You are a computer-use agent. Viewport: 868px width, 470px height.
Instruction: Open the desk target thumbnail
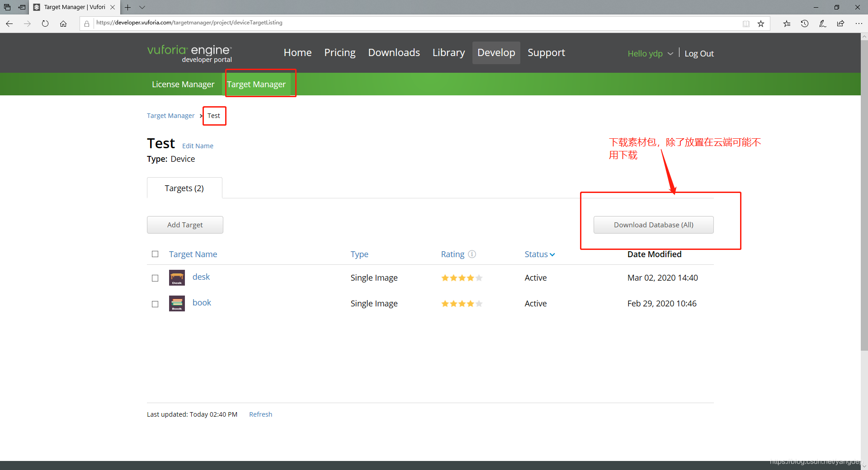tap(177, 277)
